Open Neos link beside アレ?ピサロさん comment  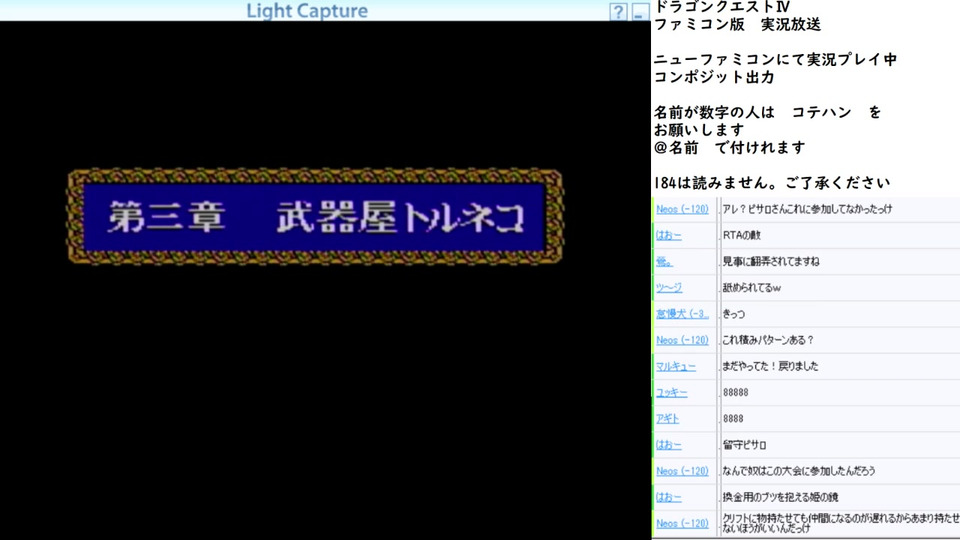coord(682,209)
